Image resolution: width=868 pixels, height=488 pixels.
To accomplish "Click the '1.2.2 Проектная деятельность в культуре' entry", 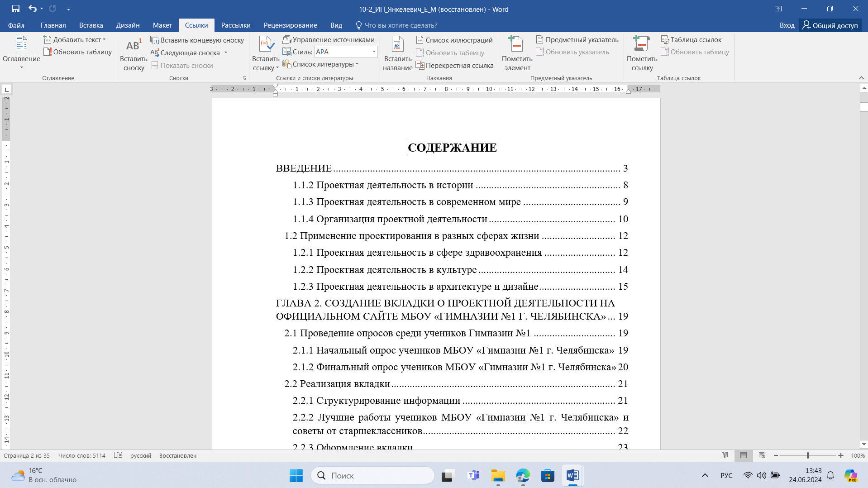I will [460, 270].
